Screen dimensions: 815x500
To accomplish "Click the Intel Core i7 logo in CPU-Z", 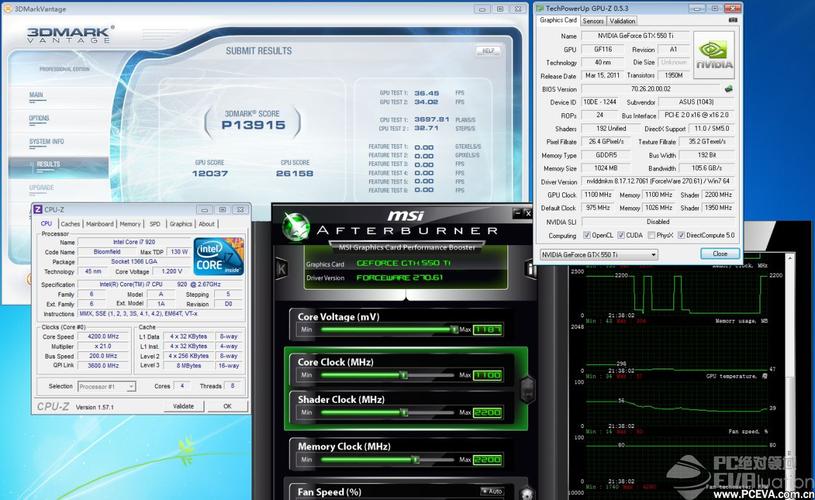I will 218,256.
